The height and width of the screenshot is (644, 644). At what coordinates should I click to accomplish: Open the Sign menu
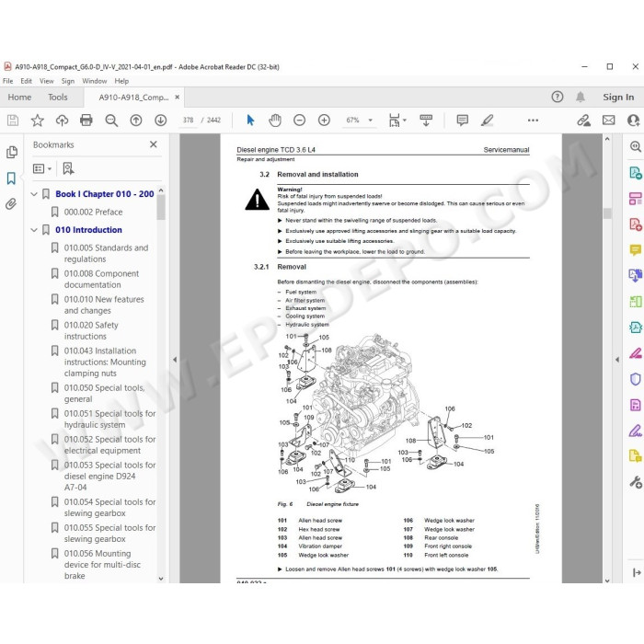(x=68, y=81)
